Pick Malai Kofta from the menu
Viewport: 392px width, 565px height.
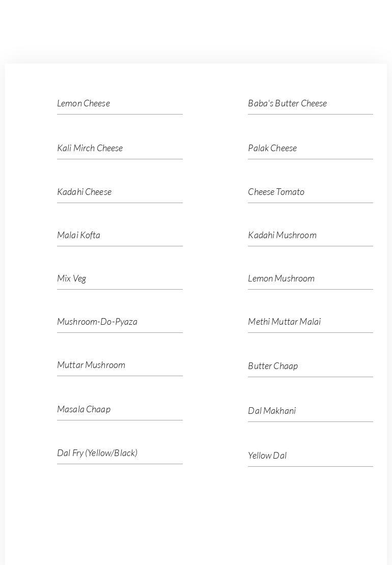[78, 235]
